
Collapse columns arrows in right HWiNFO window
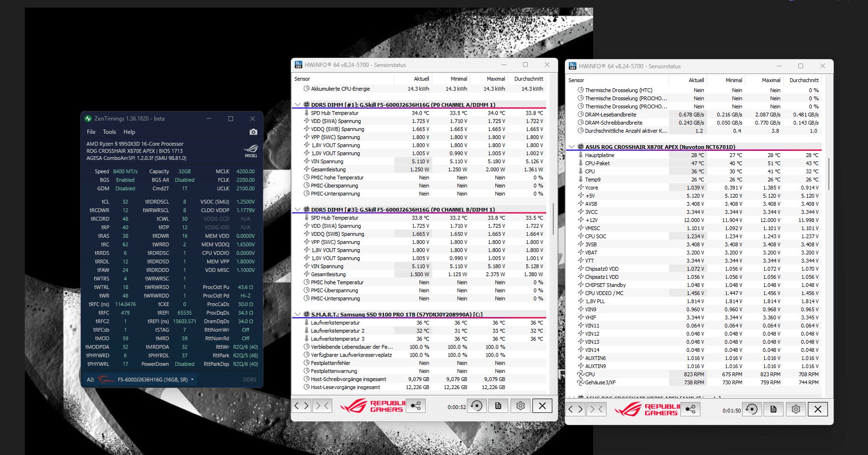coord(596,409)
